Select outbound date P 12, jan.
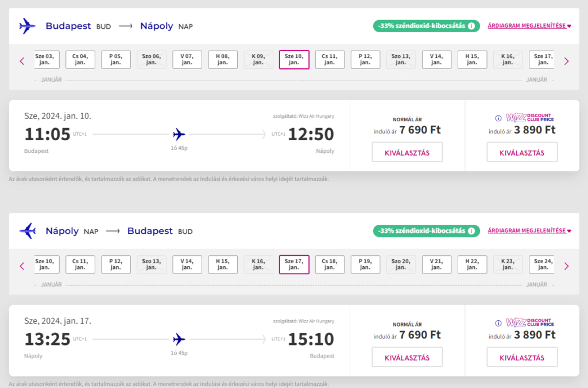Viewport: 588px width, 388px height. pyautogui.click(x=365, y=60)
